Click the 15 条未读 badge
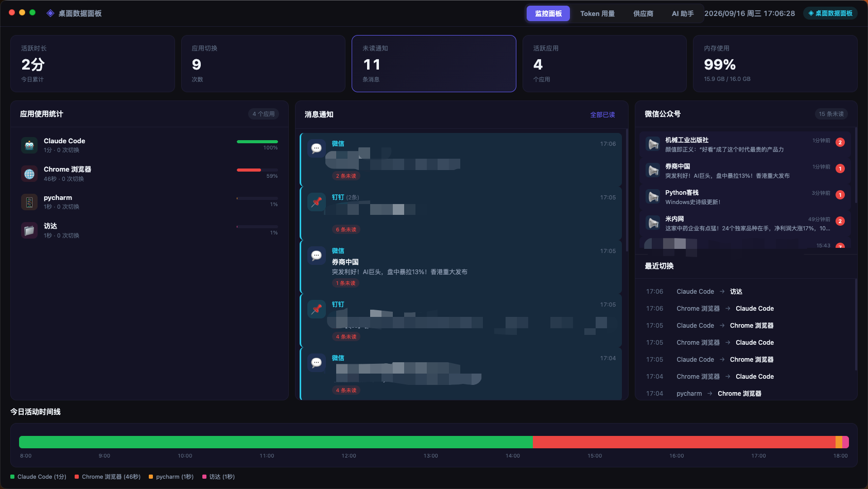 point(831,114)
